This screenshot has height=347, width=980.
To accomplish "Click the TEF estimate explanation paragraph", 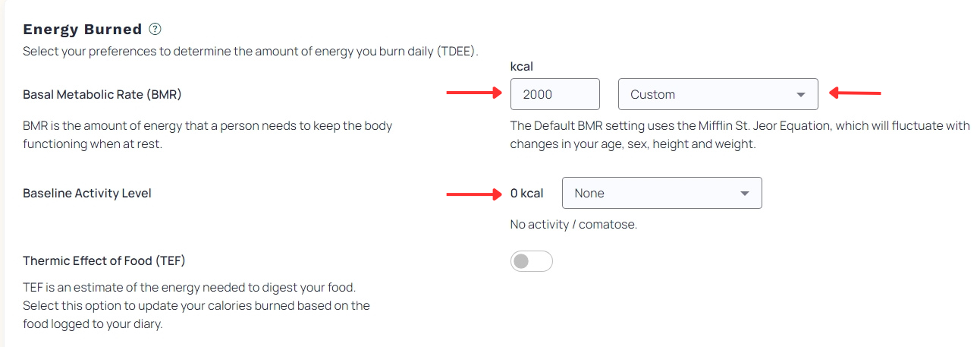I will 196,306.
